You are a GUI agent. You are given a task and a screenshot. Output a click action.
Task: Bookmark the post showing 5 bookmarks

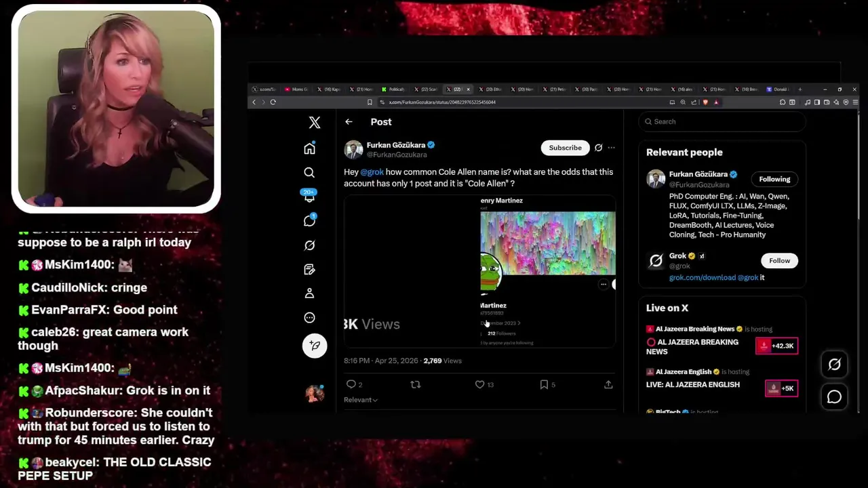(544, 384)
